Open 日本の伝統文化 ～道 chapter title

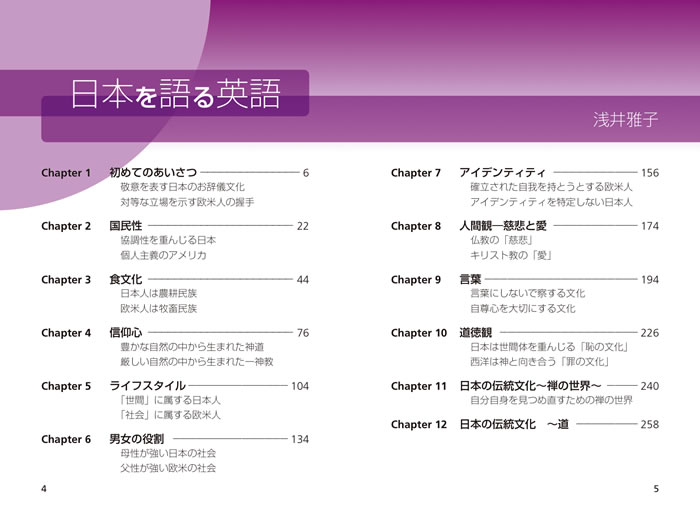point(514,424)
